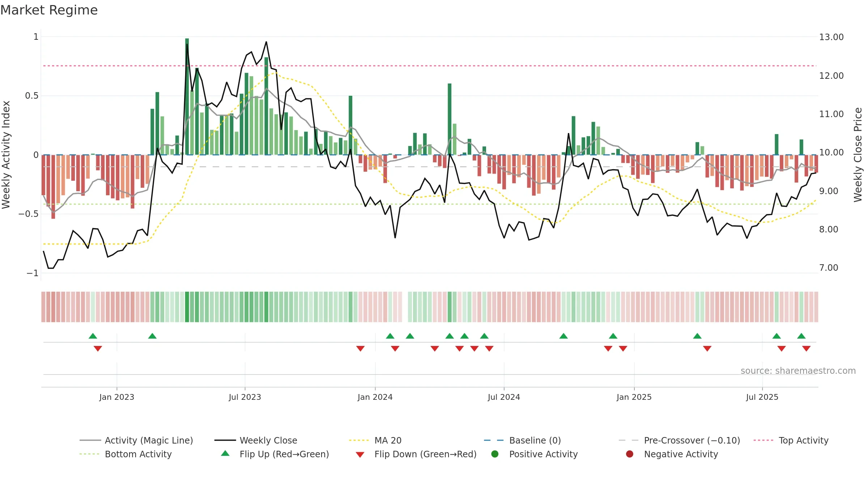Click the tallest green activity bar near 1
This screenshot has height=488, width=868.
tap(187, 97)
